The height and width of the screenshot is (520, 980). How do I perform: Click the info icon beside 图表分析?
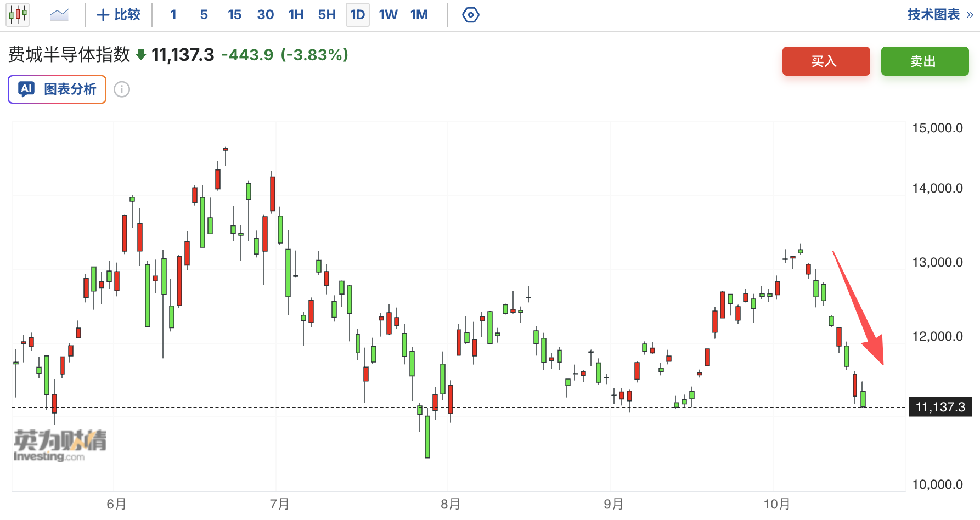[122, 89]
